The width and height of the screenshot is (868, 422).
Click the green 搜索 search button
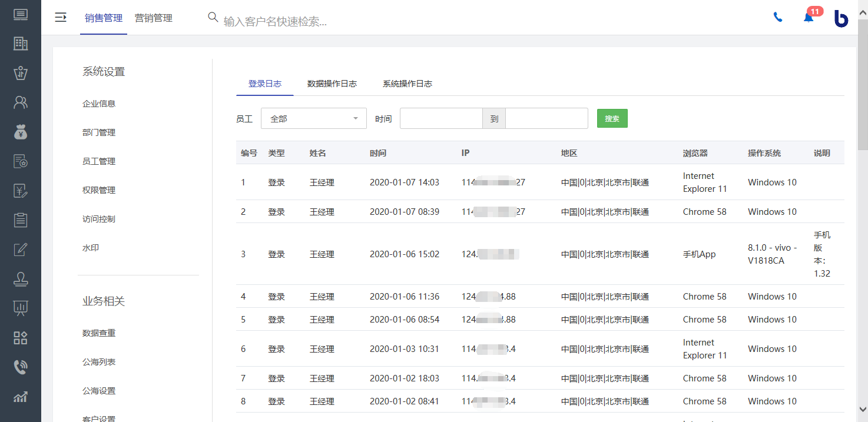612,118
